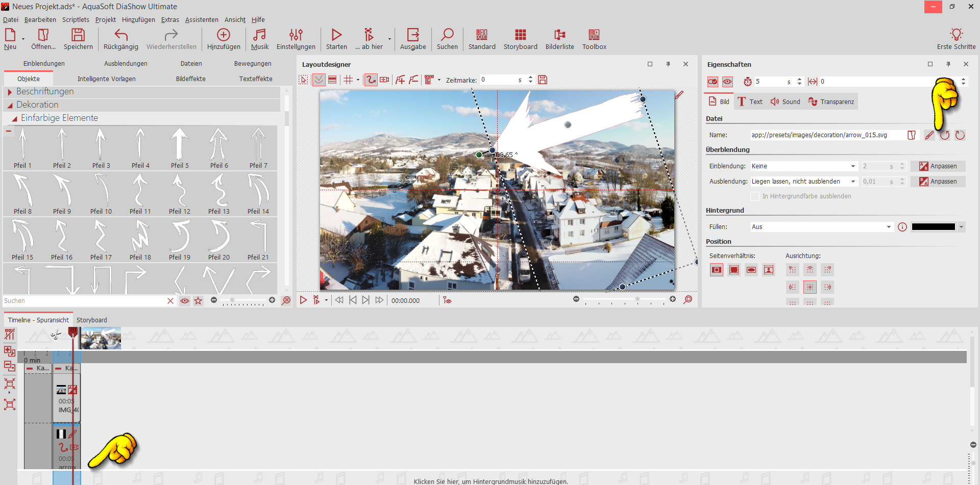Open Erste Schritte lightbulb icon
Screen dimensions: 980x485
[x=956, y=35]
